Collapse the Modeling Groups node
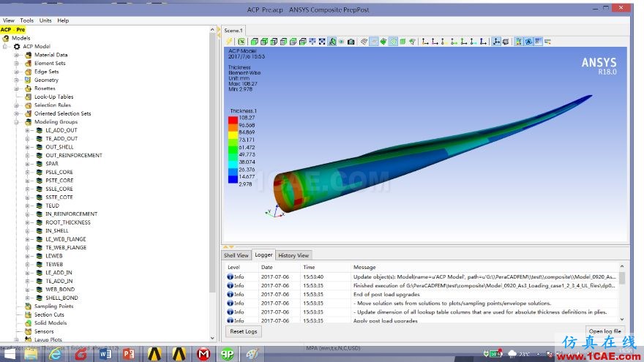Viewport: 644px width, 362px height. pyautogui.click(x=16, y=122)
